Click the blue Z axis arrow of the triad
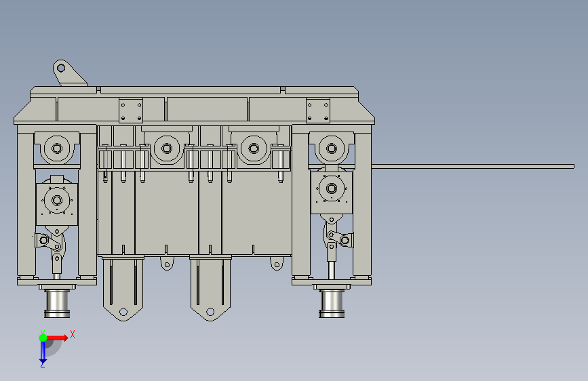Viewport: 588px width, 381px height. (43, 351)
